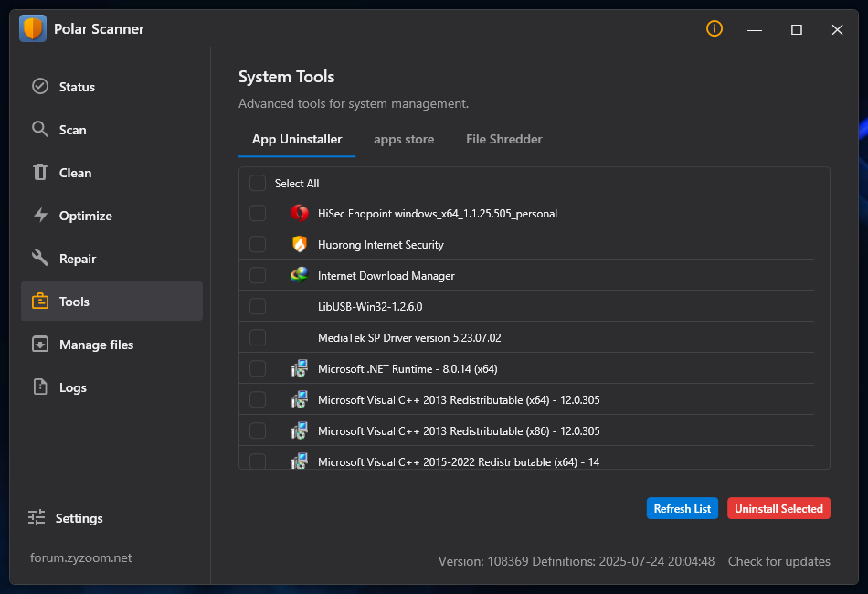The image size is (868, 594).
Task: Click the Optimize lightning icon
Action: click(40, 215)
